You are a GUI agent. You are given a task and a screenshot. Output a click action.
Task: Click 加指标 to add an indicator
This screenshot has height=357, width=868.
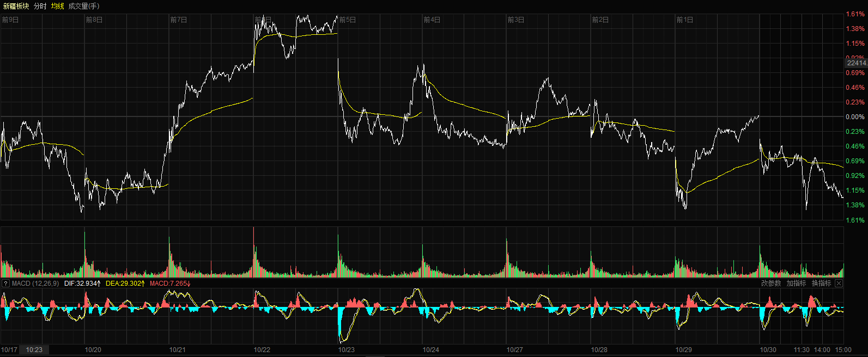click(x=796, y=284)
